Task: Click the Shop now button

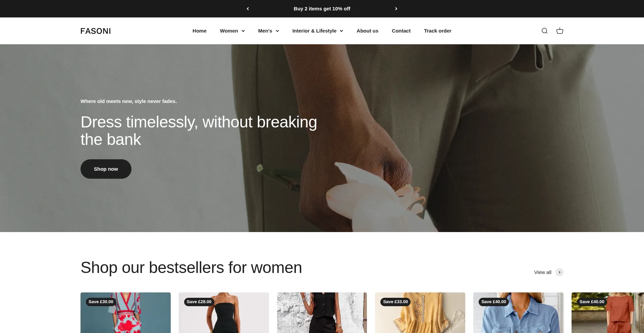Action: (106, 169)
